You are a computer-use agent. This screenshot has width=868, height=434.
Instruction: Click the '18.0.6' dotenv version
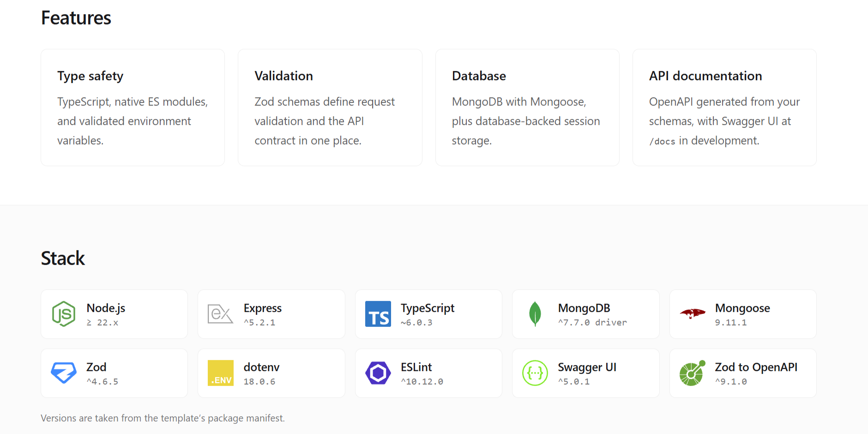(x=259, y=381)
